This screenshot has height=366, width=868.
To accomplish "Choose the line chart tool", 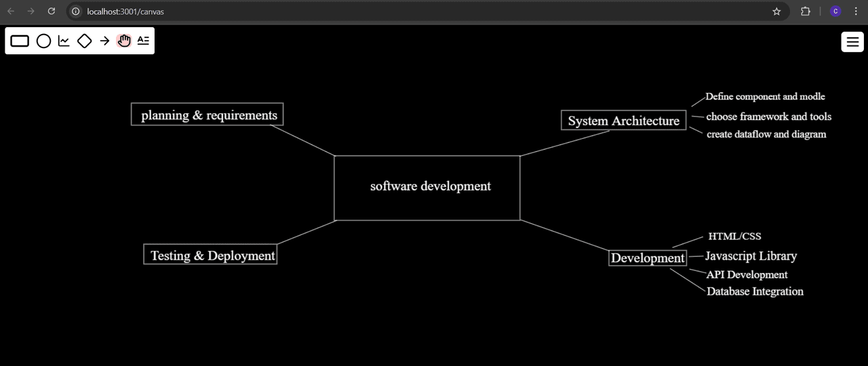I will coord(64,41).
